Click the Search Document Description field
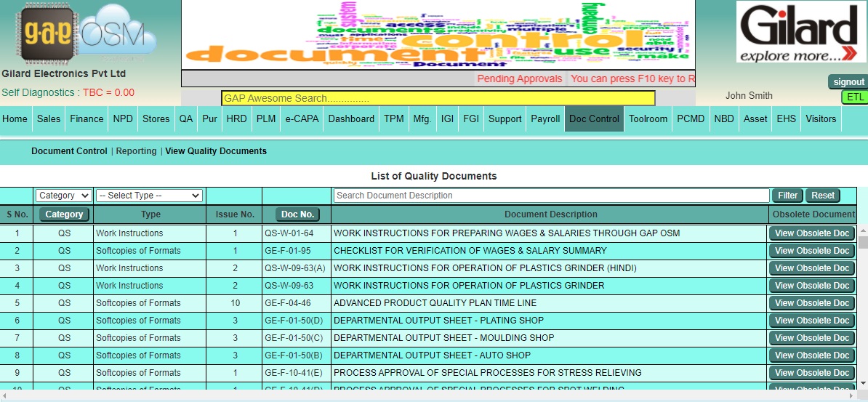 point(550,196)
